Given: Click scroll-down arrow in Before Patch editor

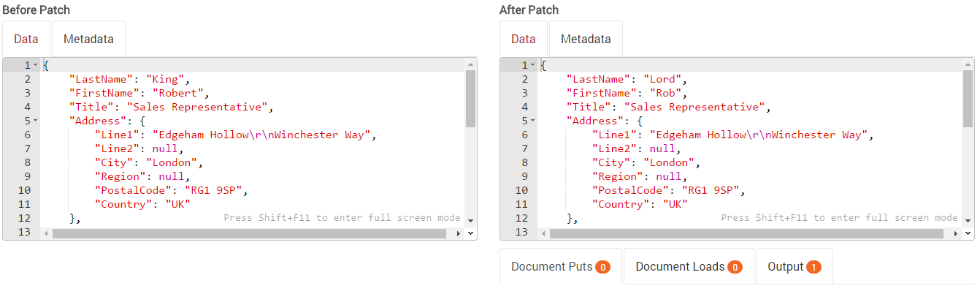Looking at the screenshot, I should tap(470, 220).
